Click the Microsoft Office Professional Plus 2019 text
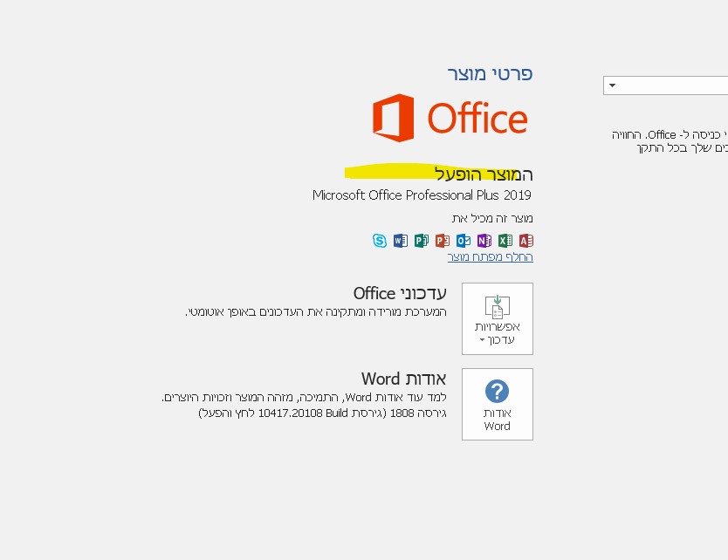This screenshot has height=560, width=728. [422, 195]
